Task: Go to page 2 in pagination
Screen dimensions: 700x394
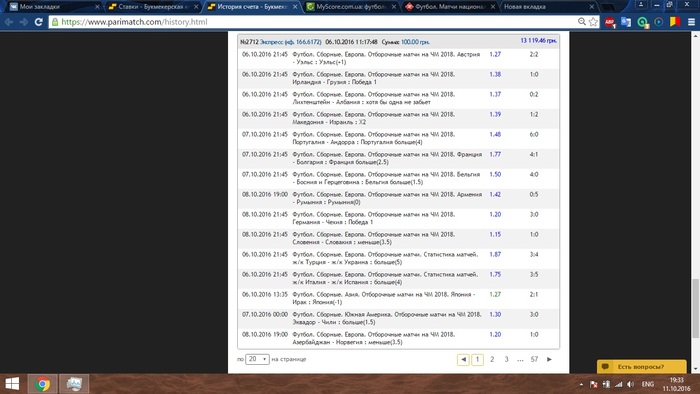Action: click(492, 359)
